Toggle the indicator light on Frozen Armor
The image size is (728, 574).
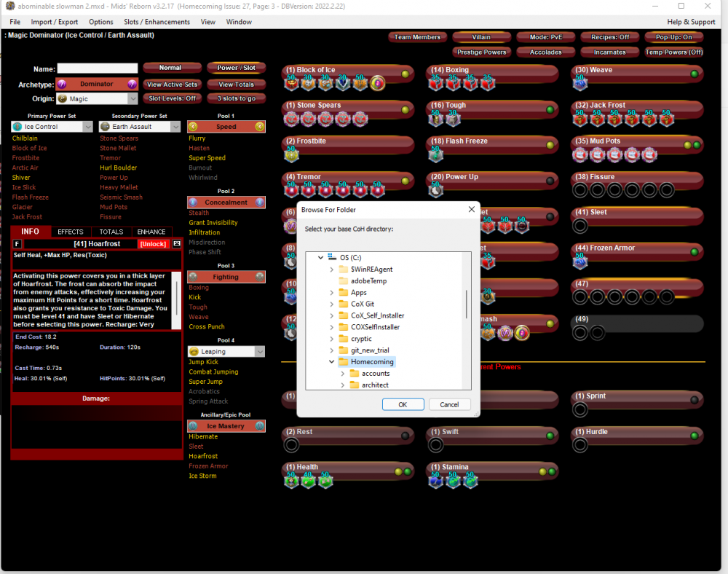pyautogui.click(x=694, y=252)
